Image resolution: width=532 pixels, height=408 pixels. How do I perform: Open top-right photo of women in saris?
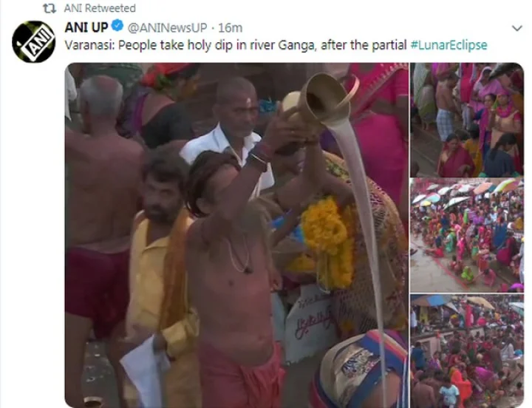467,120
